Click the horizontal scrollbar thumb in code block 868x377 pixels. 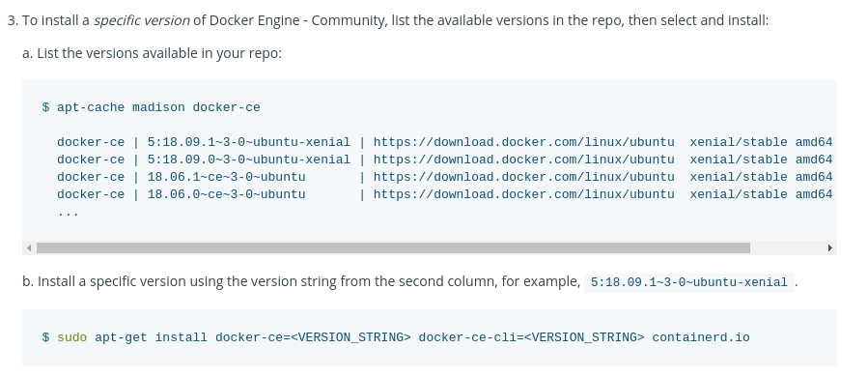coord(393,247)
